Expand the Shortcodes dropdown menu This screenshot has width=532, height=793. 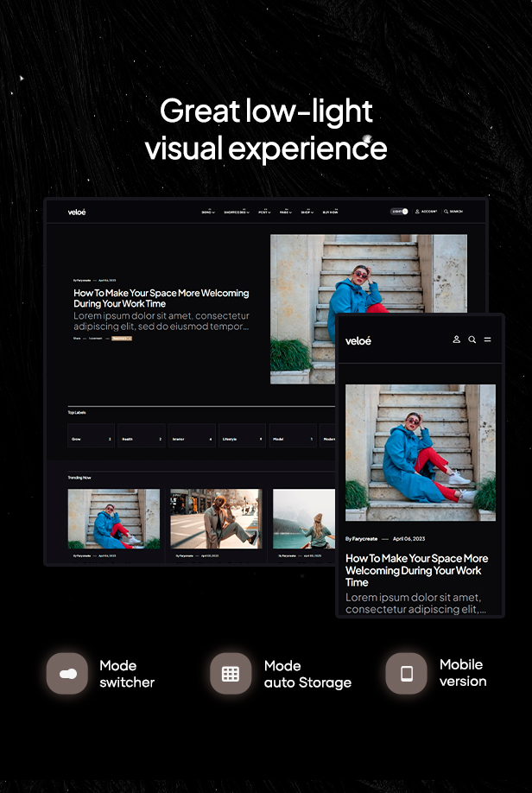click(x=236, y=212)
